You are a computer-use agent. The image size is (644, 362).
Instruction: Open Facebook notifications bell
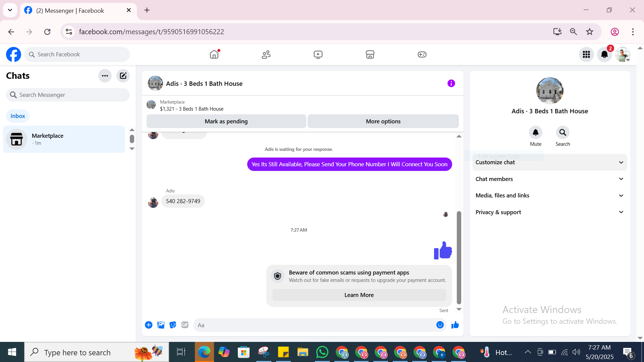pos(604,54)
